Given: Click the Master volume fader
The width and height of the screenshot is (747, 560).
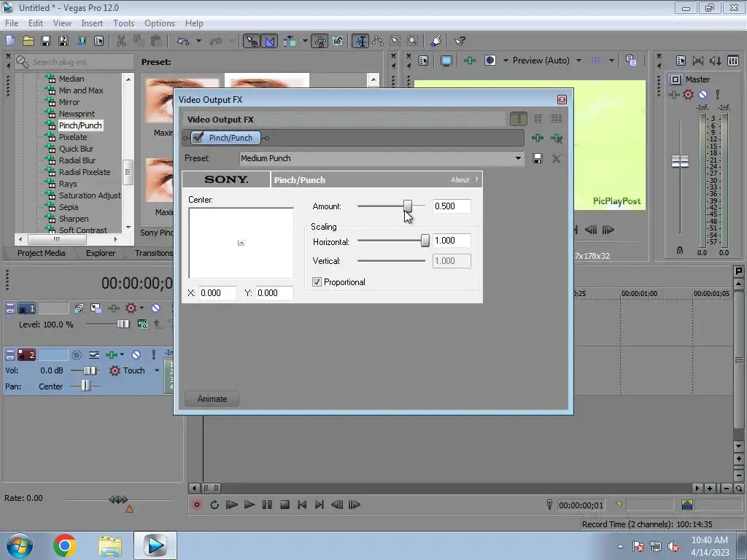Looking at the screenshot, I should 680,161.
